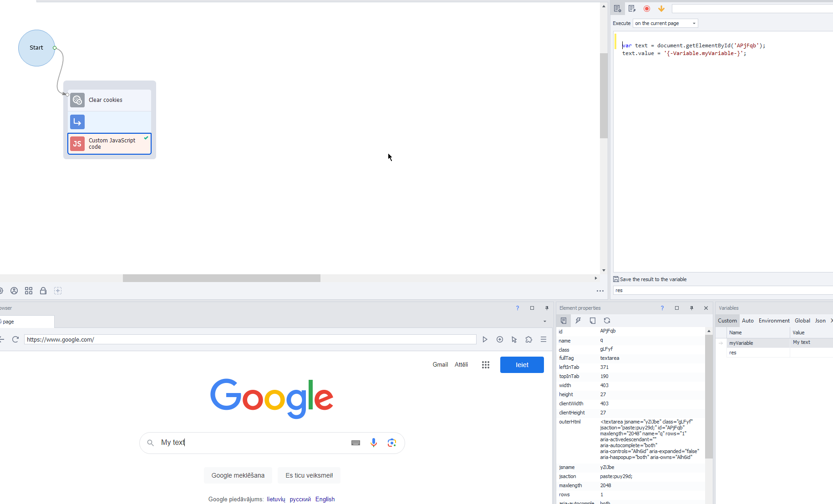This screenshot has height=504, width=833.
Task: Open Google Lens image search
Action: pos(392,443)
